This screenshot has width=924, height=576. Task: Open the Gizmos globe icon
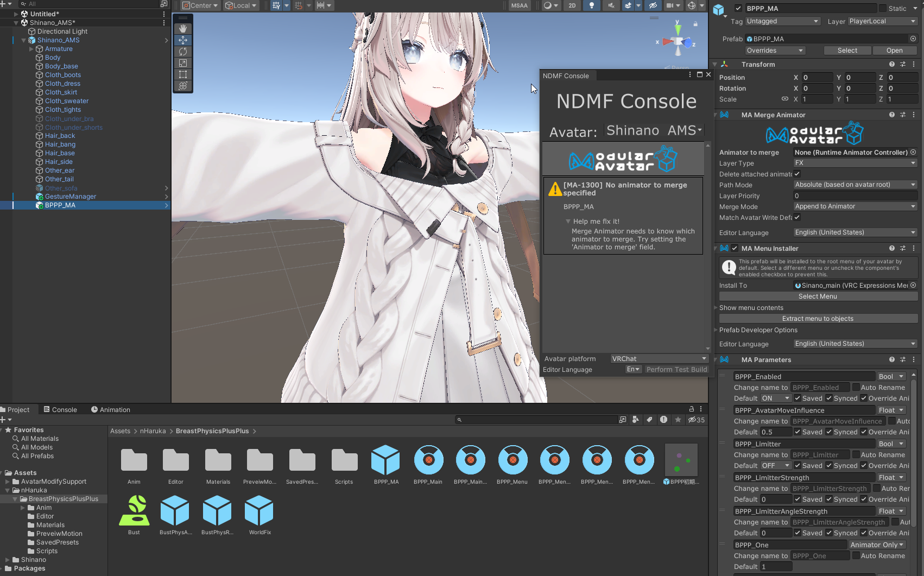click(x=692, y=5)
